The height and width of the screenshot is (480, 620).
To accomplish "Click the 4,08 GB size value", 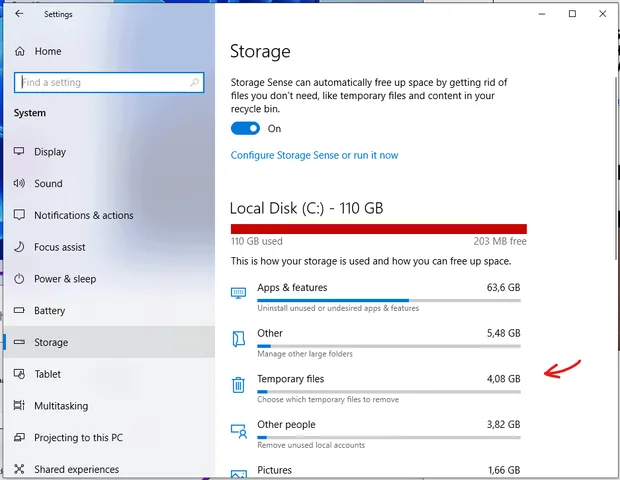I will [503, 379].
